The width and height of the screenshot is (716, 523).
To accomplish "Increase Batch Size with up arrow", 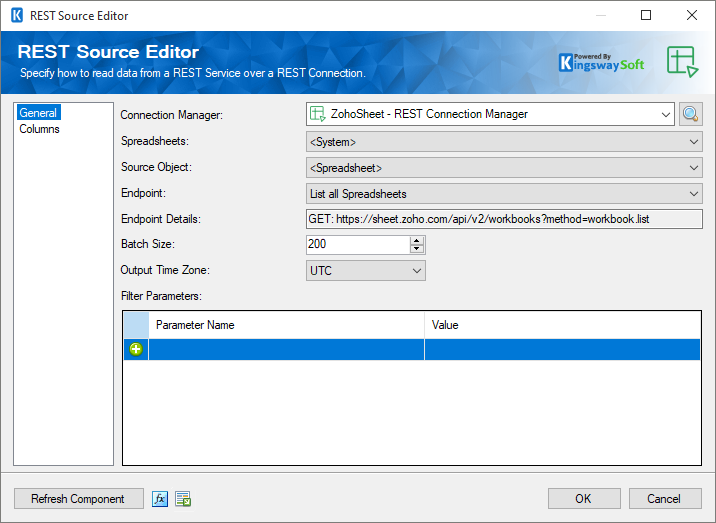I will click(x=416, y=240).
